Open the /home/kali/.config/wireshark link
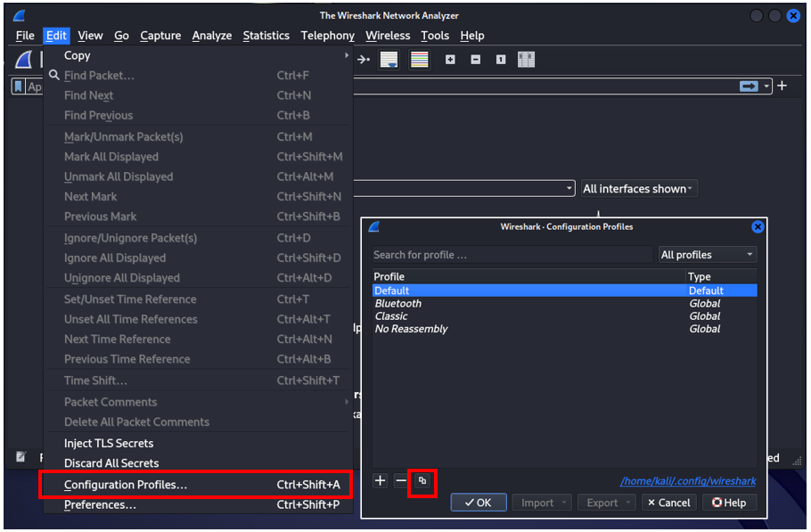 pos(688,481)
